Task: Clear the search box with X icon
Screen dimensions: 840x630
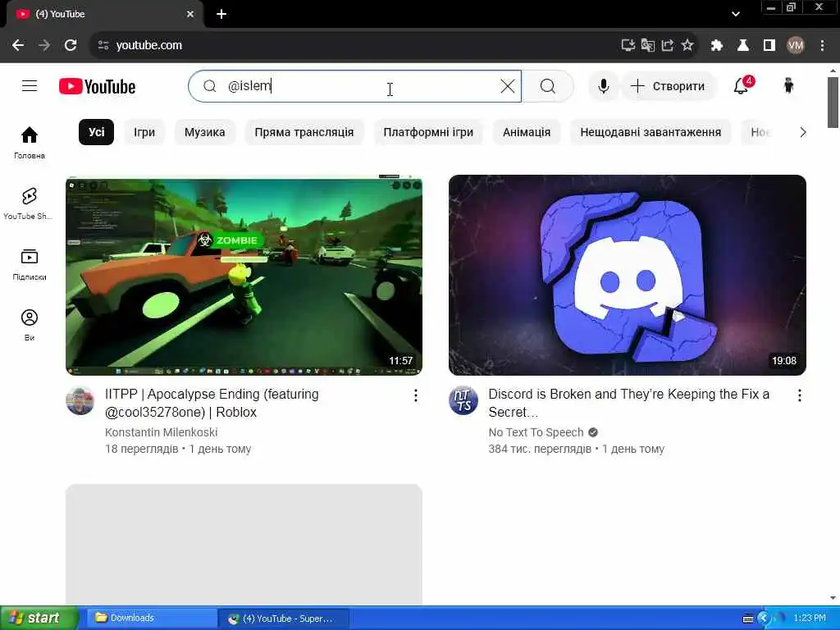Action: pos(507,86)
